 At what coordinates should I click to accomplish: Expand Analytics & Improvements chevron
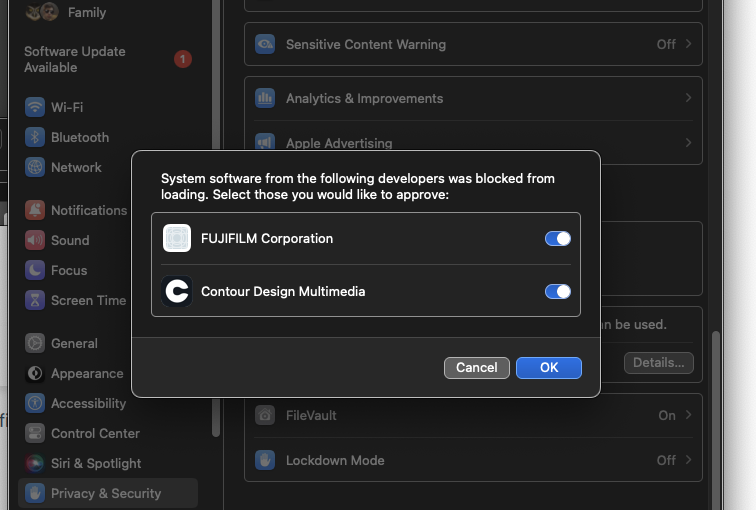coord(688,98)
